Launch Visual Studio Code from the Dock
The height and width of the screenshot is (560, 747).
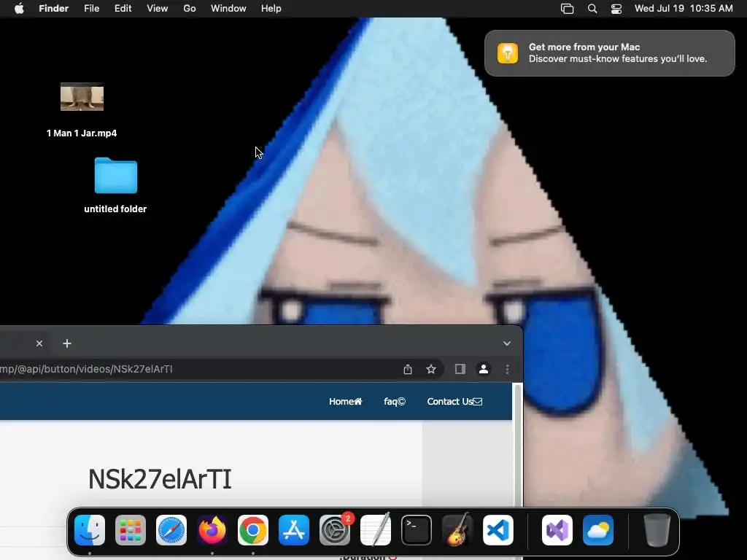click(x=498, y=530)
